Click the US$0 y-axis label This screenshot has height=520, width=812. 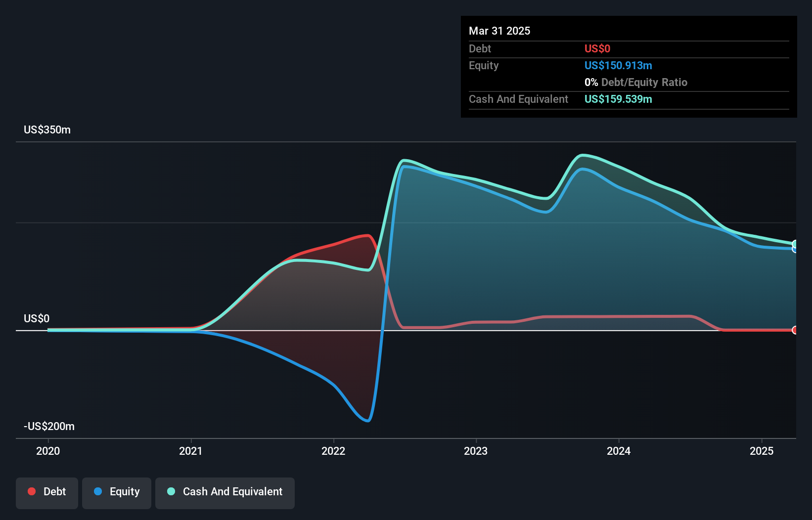click(37, 318)
